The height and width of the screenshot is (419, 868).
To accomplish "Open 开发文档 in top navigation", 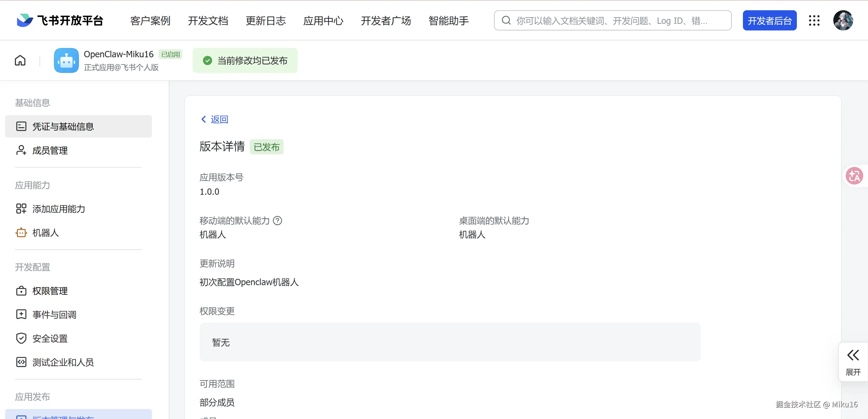I will pyautogui.click(x=208, y=21).
